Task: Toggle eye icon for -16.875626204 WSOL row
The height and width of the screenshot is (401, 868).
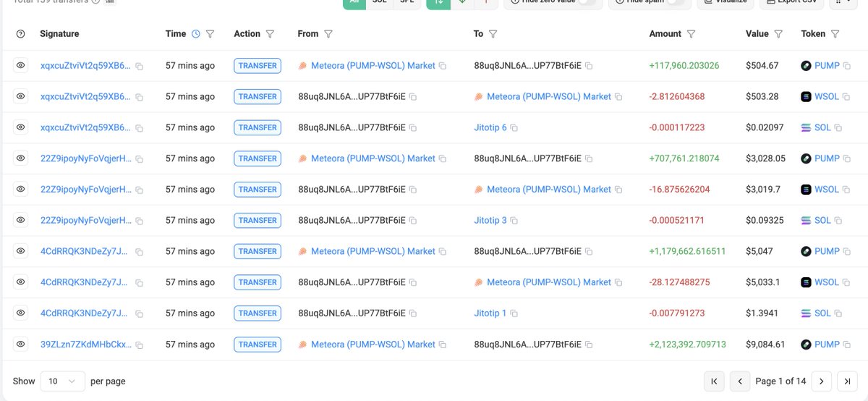Action: [x=21, y=190]
